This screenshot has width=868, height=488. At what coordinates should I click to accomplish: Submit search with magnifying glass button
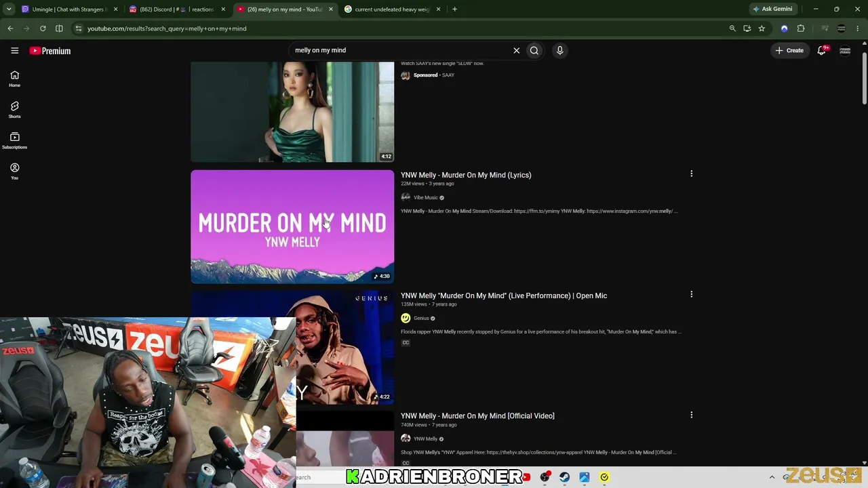click(534, 50)
